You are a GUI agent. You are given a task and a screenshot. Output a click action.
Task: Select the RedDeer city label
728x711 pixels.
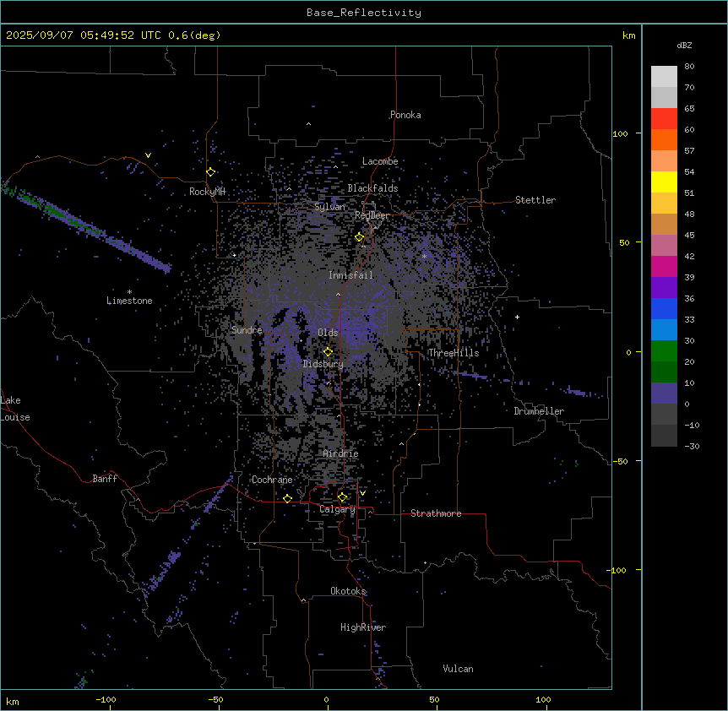click(372, 215)
